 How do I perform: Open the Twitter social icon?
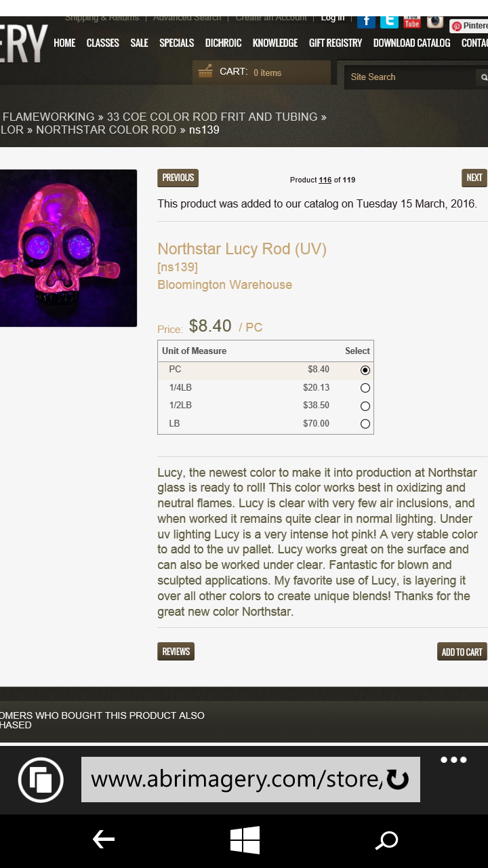coord(389,20)
